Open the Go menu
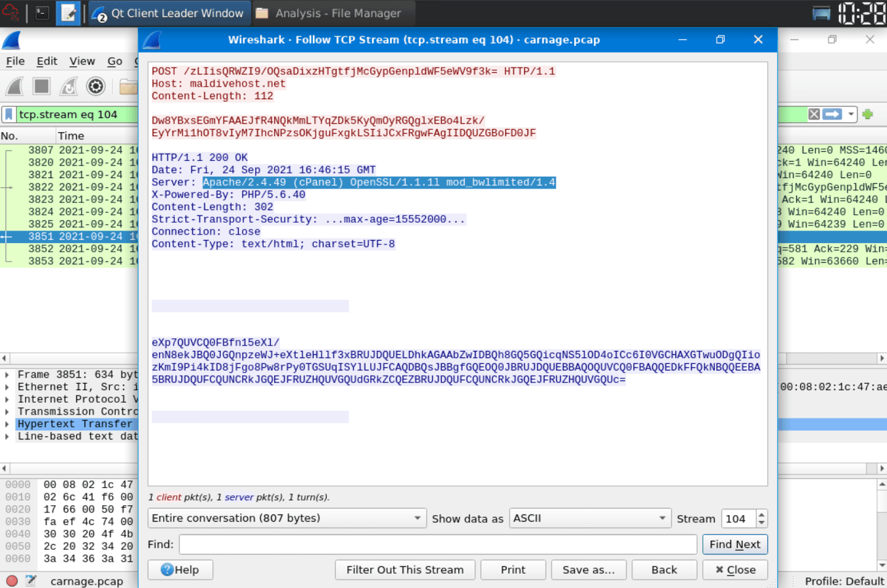 click(x=115, y=61)
